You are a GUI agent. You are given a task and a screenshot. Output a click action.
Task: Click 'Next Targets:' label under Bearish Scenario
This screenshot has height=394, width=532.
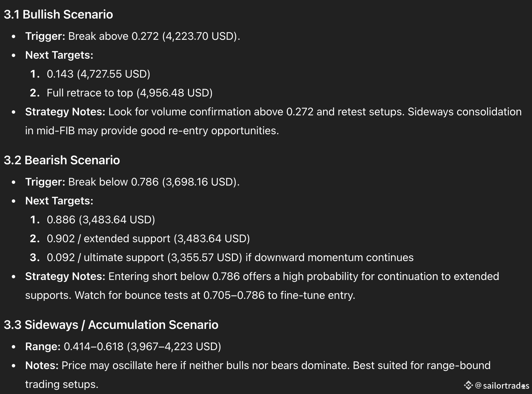59,201
